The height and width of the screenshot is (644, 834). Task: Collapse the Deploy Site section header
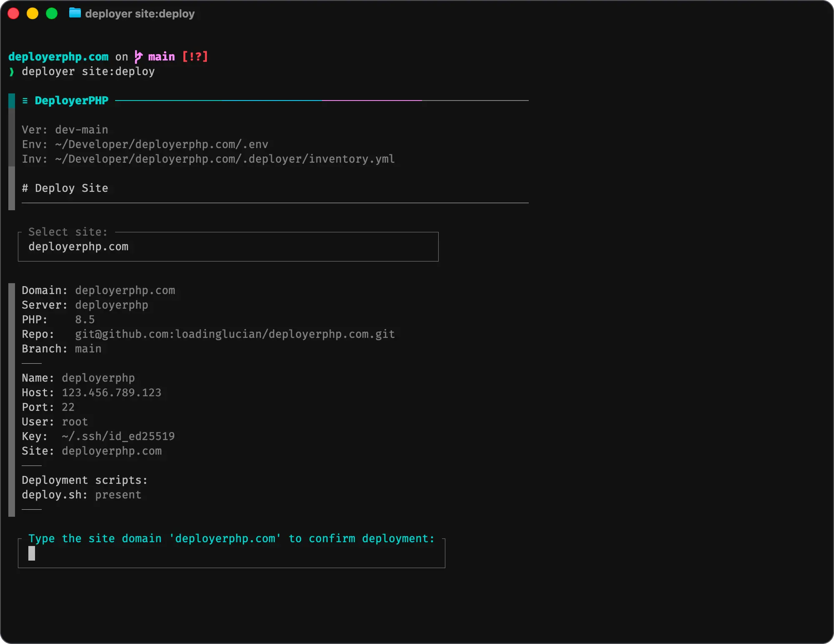[x=65, y=188]
